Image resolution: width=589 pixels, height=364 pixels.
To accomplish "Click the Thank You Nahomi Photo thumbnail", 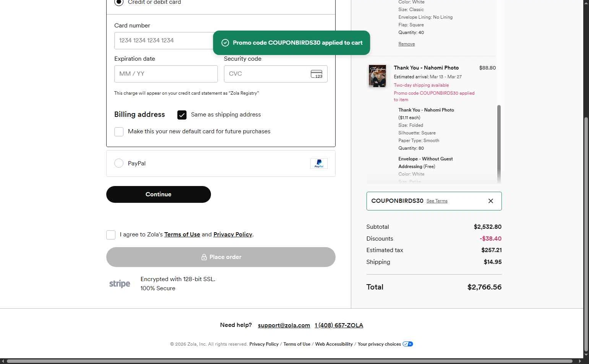I will pos(377,76).
